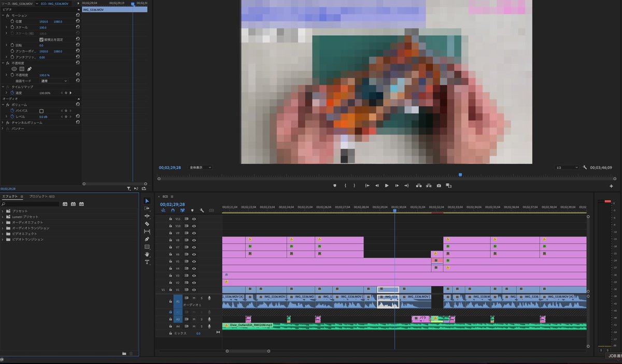The width and height of the screenshot is (622, 364).
Task: Toggle sync lock for track V3
Action: tap(187, 275)
